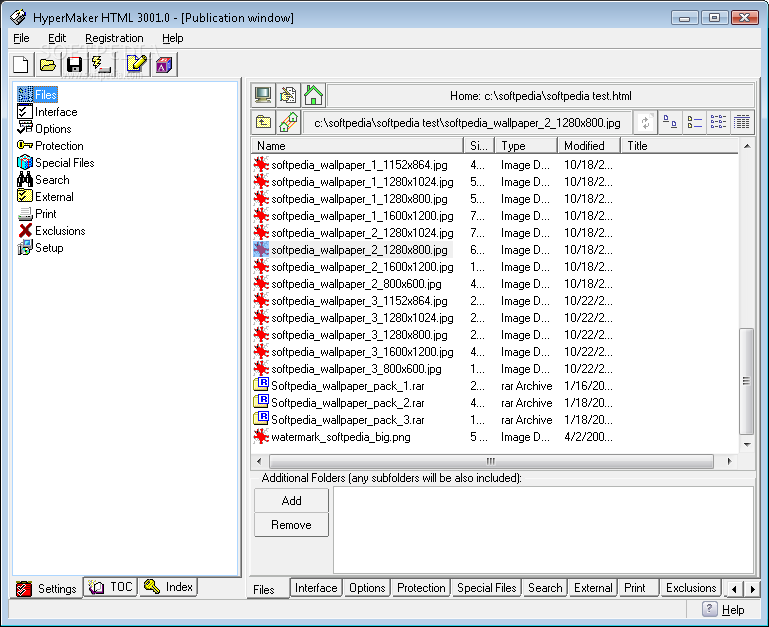Viewport: 769px width, 627px height.
Task: Click scroll down arrow of file list
Action: [746, 444]
